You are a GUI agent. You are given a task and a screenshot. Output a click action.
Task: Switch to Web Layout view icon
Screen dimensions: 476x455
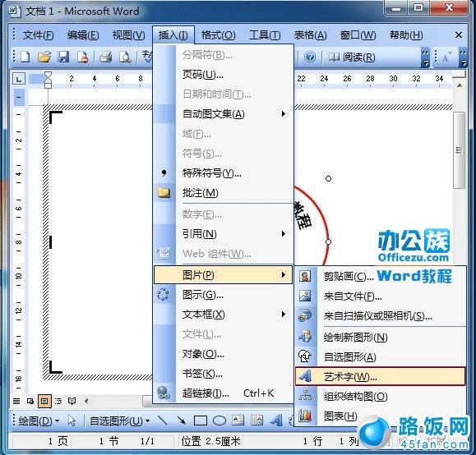(x=30, y=402)
